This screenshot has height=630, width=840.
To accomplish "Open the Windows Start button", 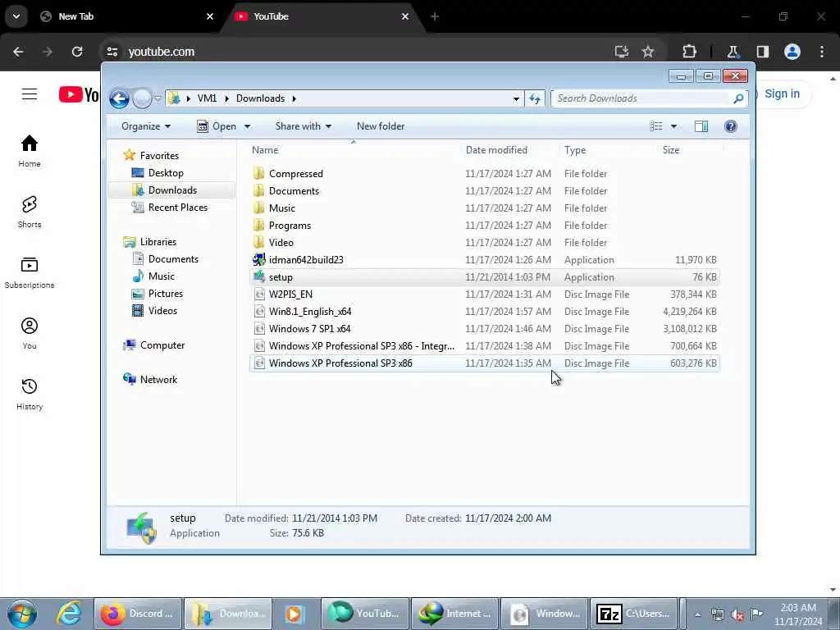I will 22,614.
